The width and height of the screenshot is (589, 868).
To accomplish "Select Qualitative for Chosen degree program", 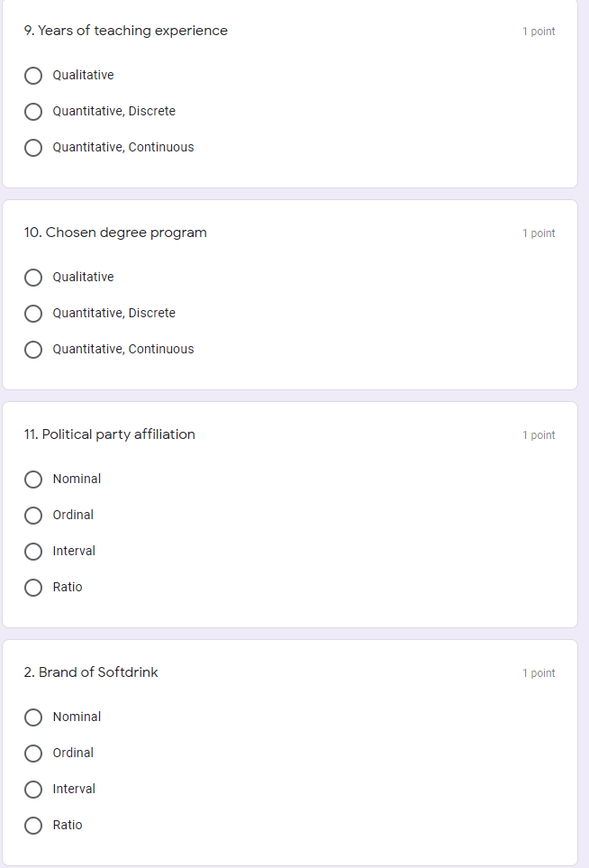I will click(x=33, y=278).
